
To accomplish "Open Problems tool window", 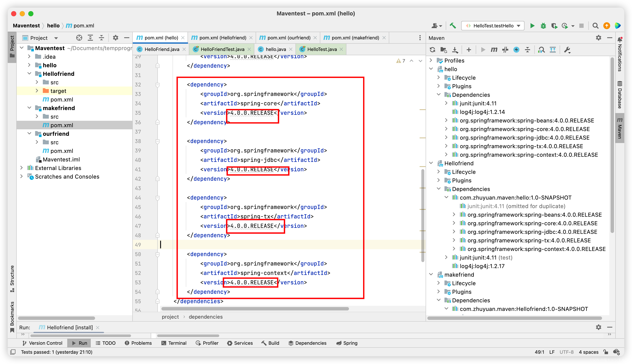I will [x=138, y=343].
